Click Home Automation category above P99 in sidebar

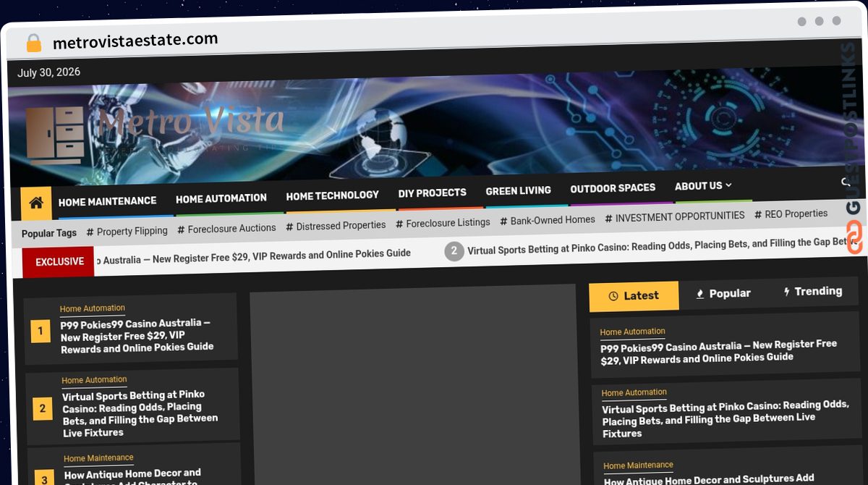(632, 332)
